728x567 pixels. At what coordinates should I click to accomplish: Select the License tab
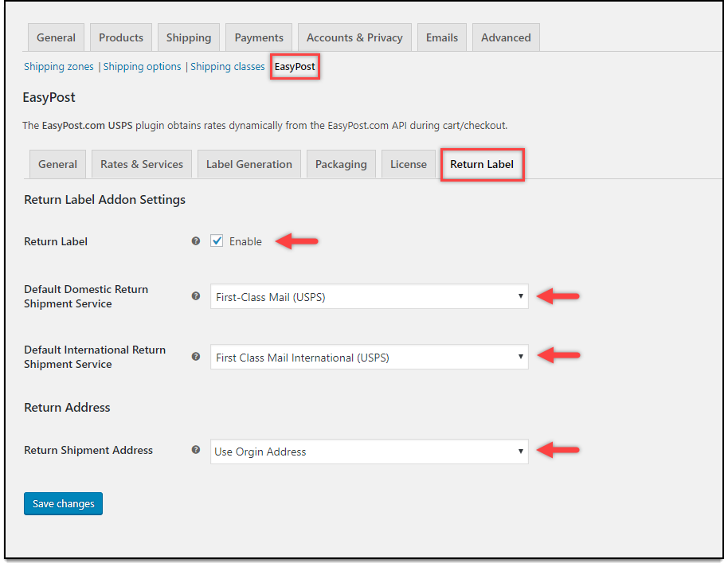[x=409, y=164]
